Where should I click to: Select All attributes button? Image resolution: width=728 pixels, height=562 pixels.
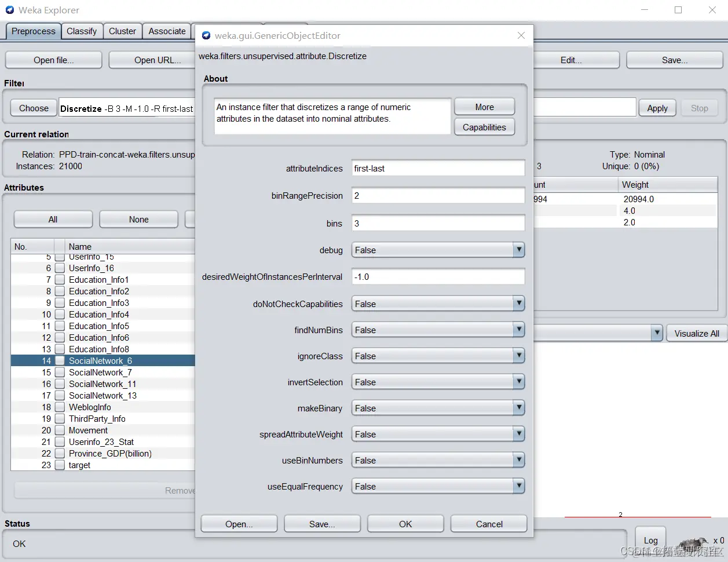pyautogui.click(x=53, y=219)
